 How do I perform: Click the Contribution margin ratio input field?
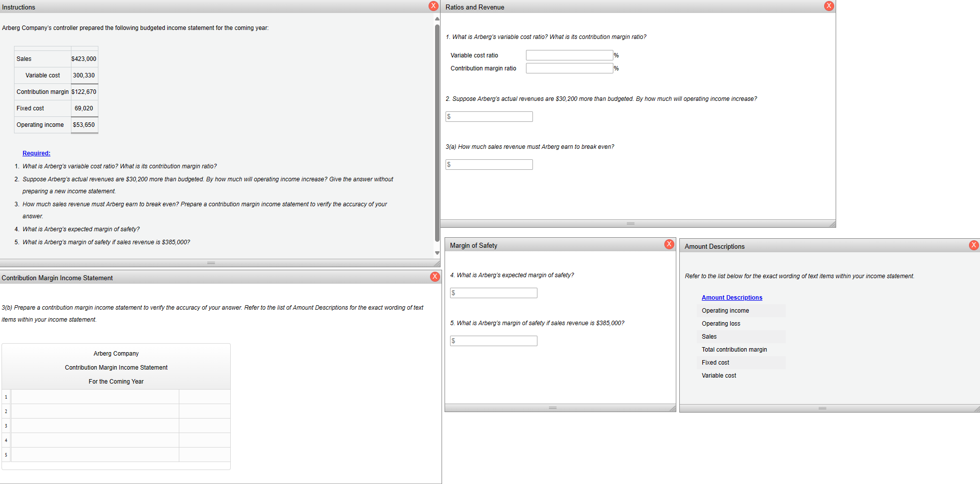pyautogui.click(x=569, y=68)
